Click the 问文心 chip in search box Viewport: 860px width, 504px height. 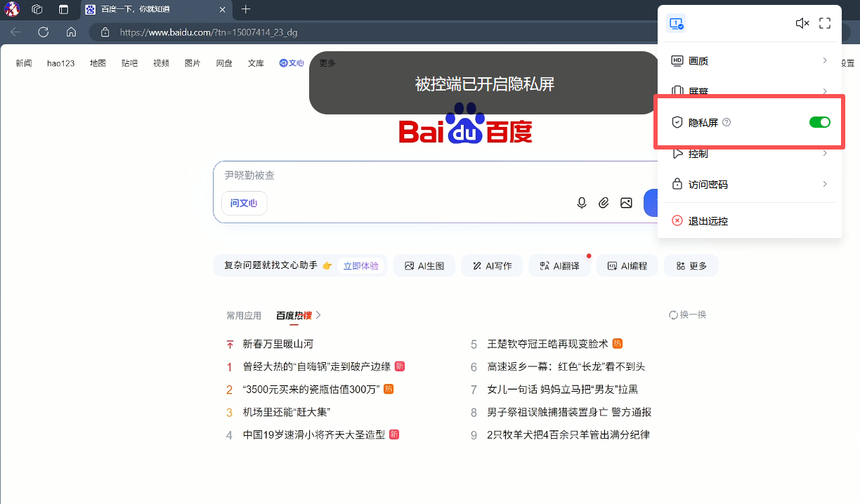click(x=244, y=202)
